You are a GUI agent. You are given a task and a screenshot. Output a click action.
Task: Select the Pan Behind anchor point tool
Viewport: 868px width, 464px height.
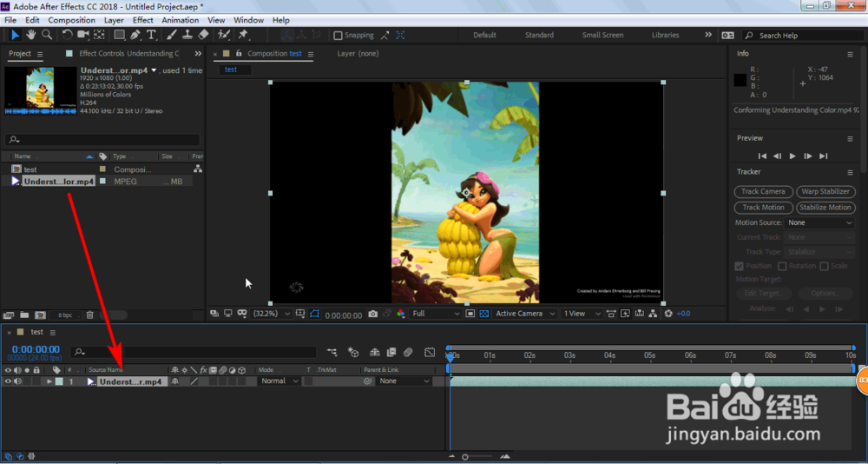point(99,35)
